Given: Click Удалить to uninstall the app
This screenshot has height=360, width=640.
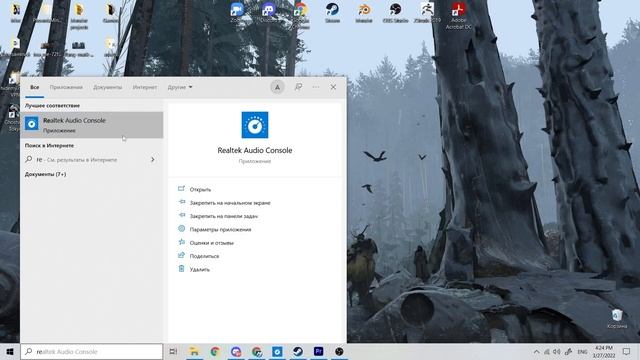Looking at the screenshot, I should [x=200, y=269].
